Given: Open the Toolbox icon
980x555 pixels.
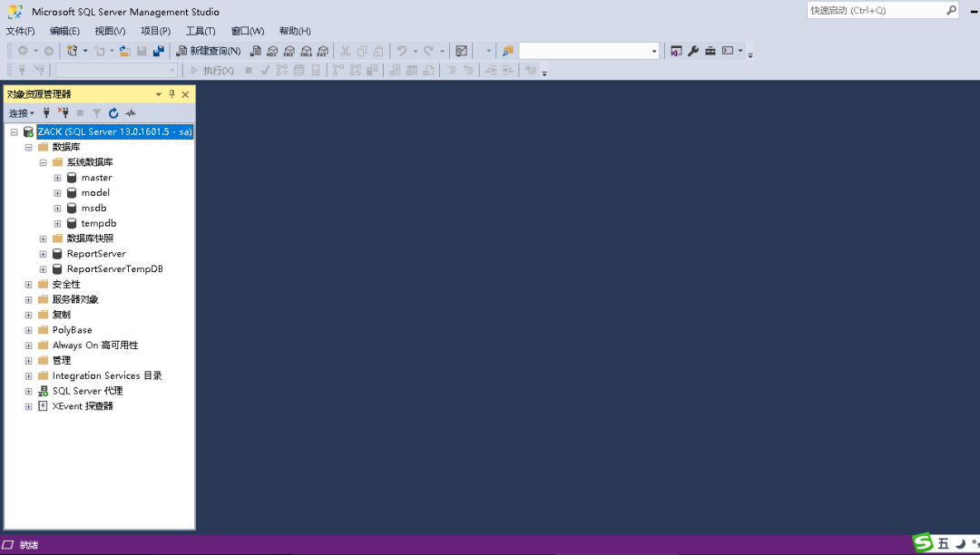Looking at the screenshot, I should (710, 51).
